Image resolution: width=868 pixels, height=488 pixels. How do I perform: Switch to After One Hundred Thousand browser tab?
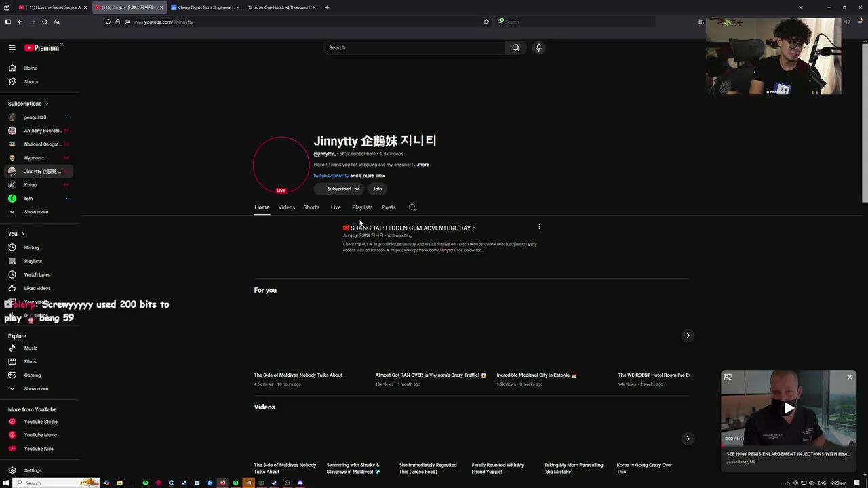point(281,7)
